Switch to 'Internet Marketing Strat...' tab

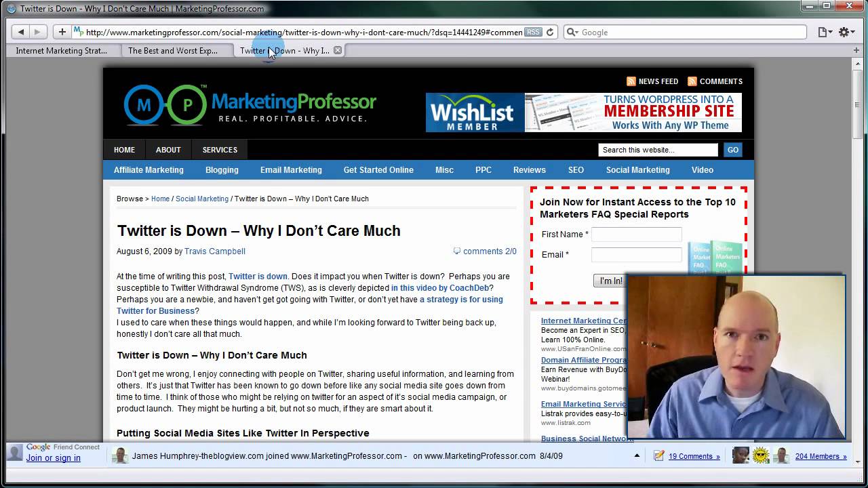point(62,50)
